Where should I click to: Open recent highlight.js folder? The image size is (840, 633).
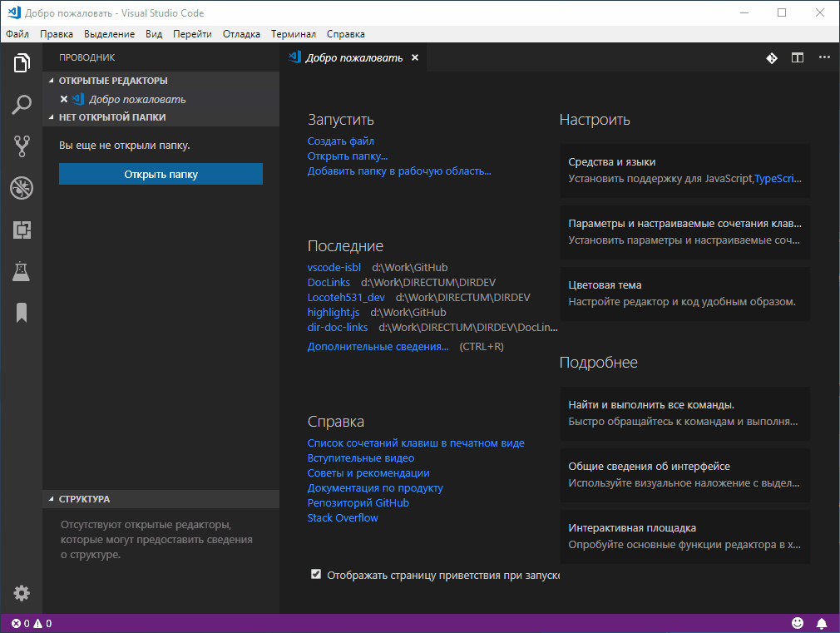pyautogui.click(x=334, y=313)
